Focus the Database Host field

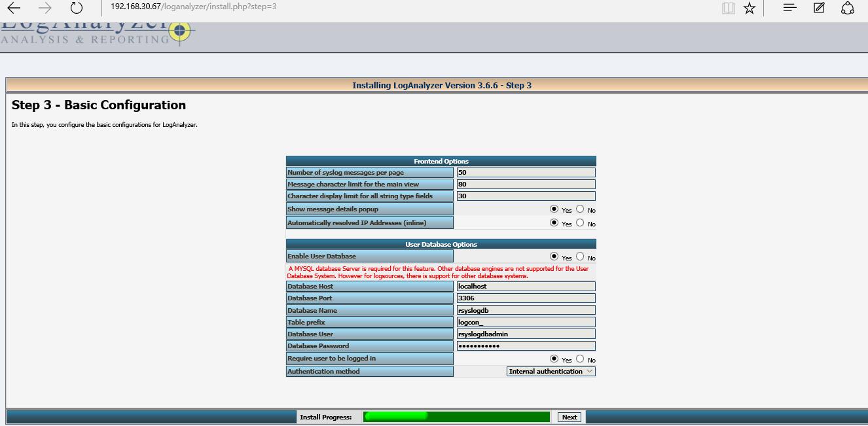[526, 286]
